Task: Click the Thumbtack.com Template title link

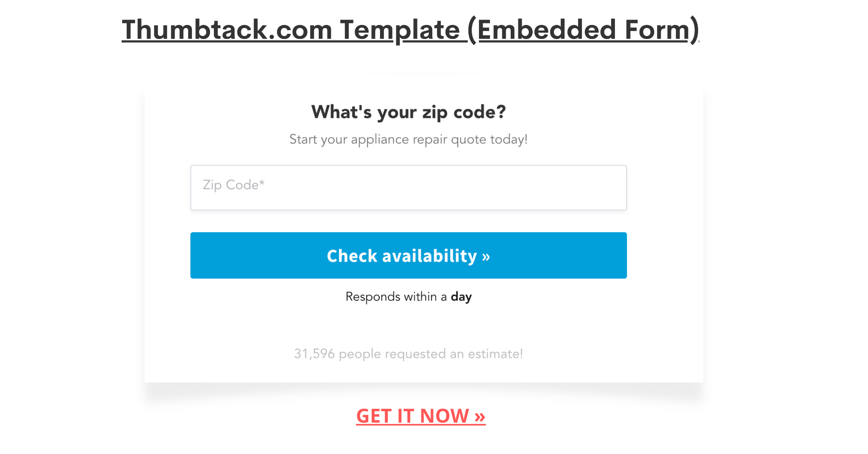Action: [x=410, y=30]
